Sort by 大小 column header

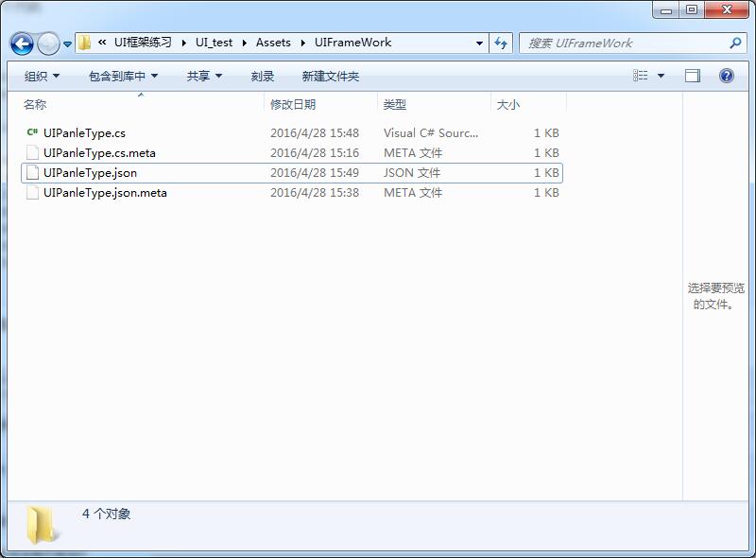(x=508, y=104)
